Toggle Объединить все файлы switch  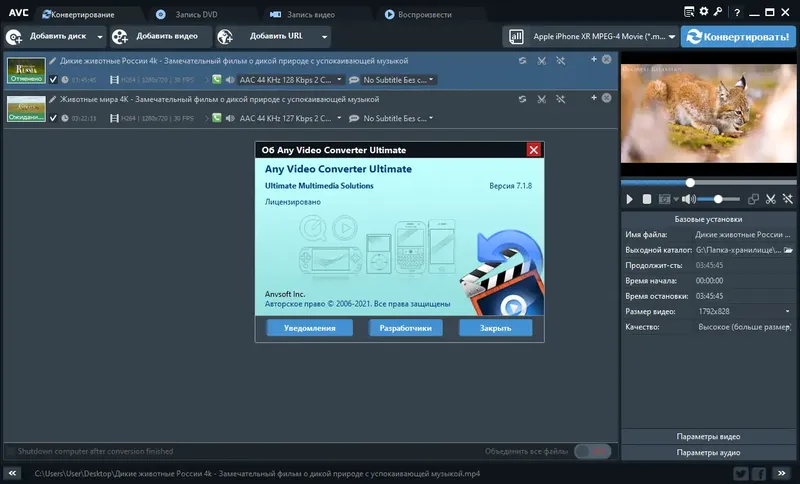(592, 451)
